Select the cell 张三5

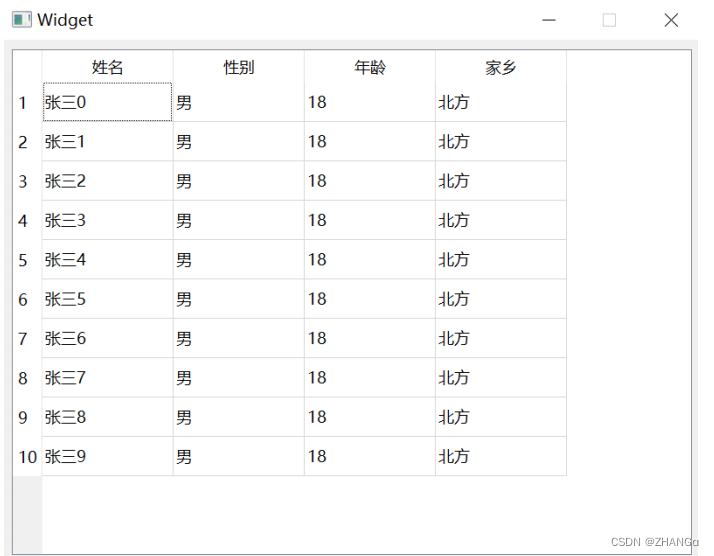point(107,299)
